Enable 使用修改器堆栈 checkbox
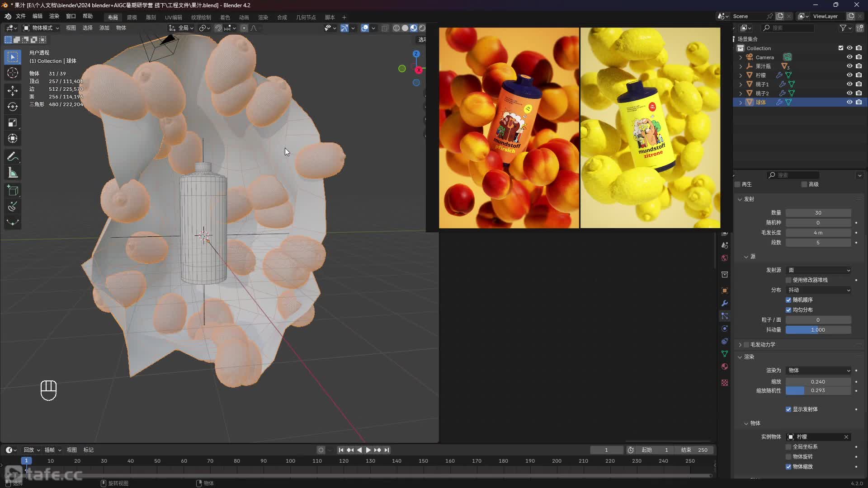This screenshot has width=868, height=488. [788, 280]
